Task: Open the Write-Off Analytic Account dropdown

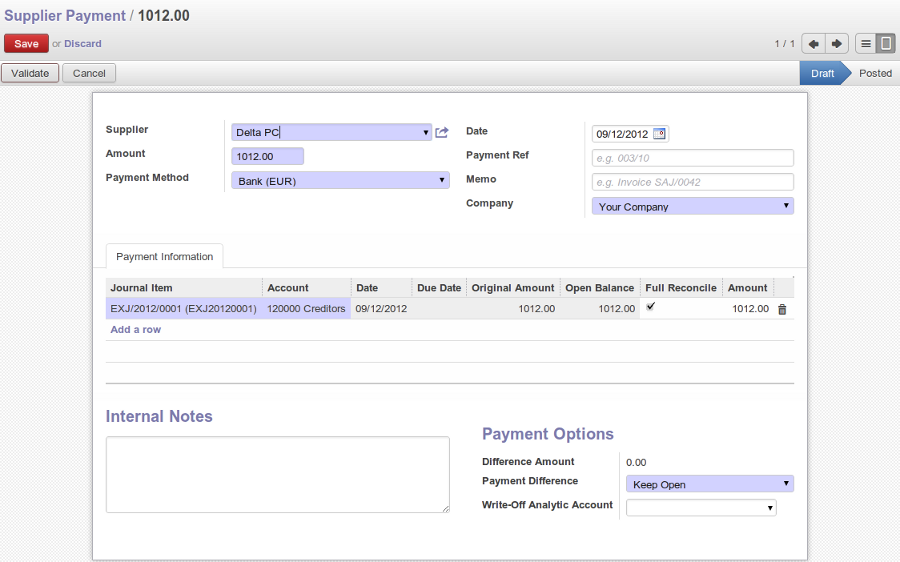Action: [701, 508]
